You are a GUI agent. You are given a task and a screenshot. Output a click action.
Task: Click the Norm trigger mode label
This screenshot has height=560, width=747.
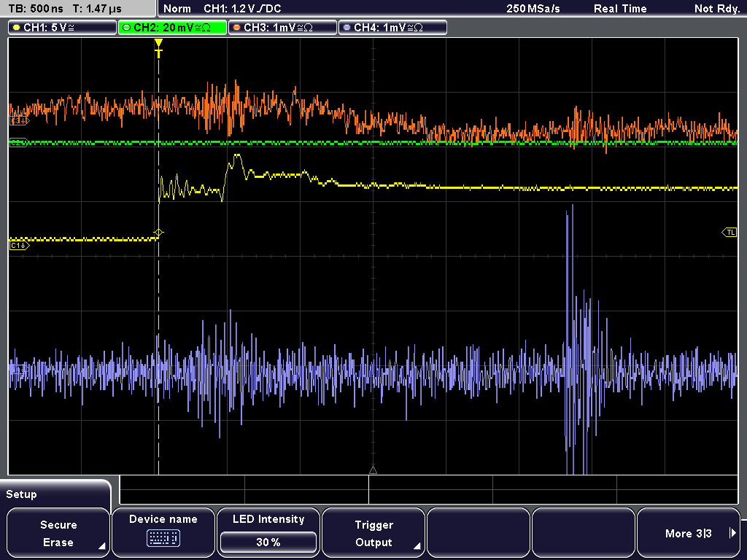pyautogui.click(x=177, y=9)
